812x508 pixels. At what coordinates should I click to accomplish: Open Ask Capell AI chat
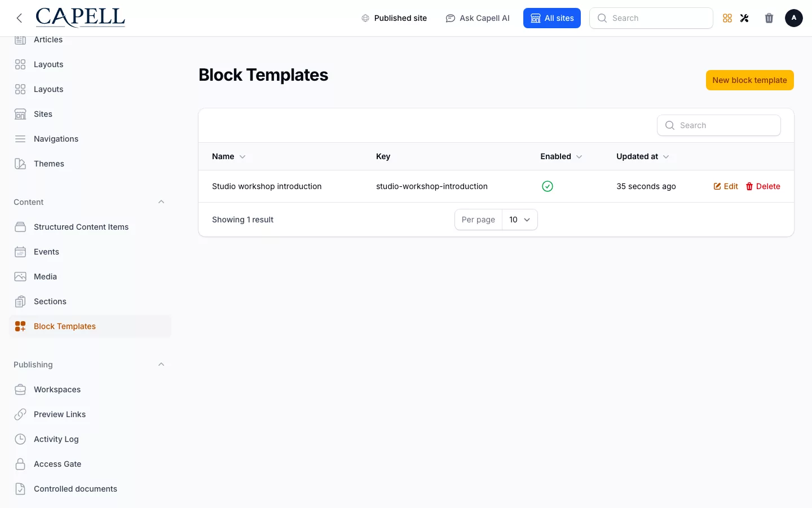click(x=478, y=18)
